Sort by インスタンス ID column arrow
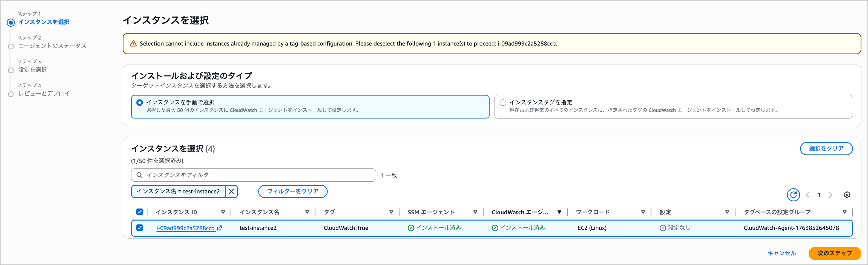 coord(223,212)
